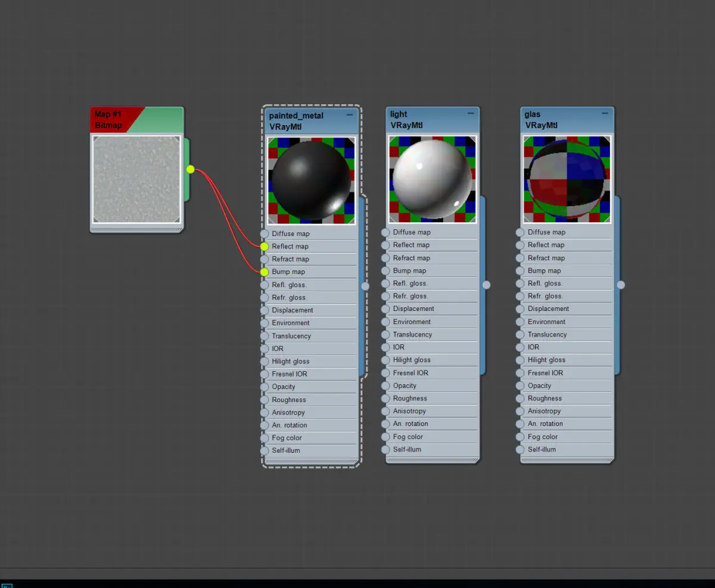This screenshot has width=715, height=588.
Task: Click 'Reflect map' label on light node
Action: [411, 245]
